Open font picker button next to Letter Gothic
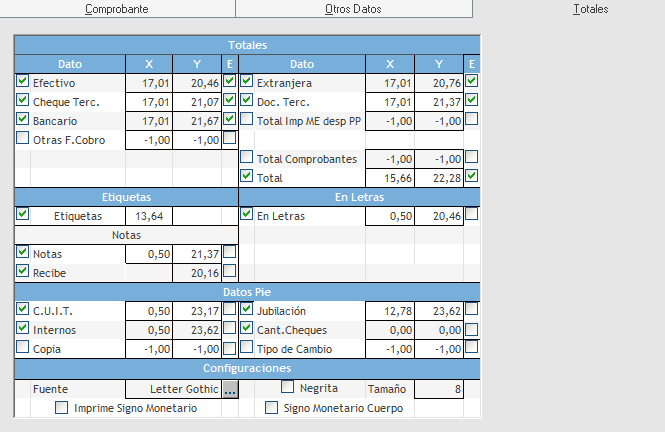 pos(230,389)
